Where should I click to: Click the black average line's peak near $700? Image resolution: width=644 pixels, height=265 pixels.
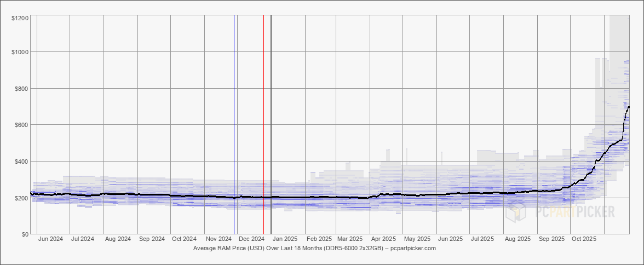coord(629,107)
